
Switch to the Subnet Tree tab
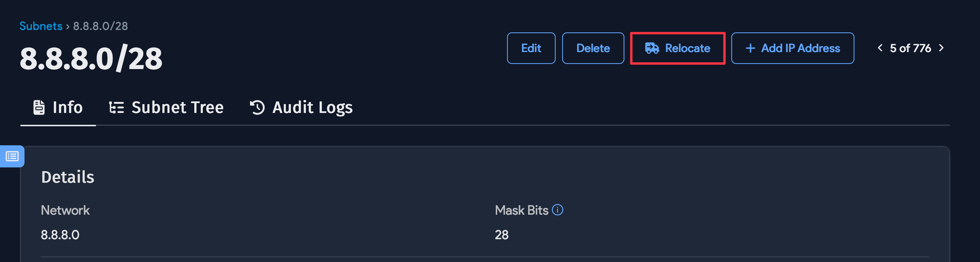point(177,108)
